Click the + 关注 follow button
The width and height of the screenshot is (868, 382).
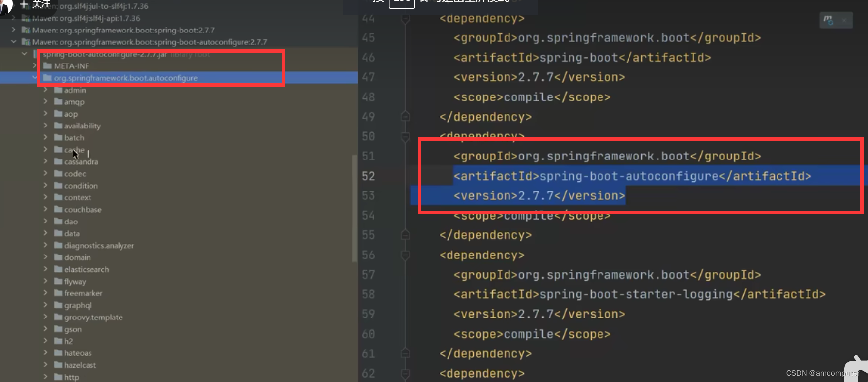click(35, 4)
